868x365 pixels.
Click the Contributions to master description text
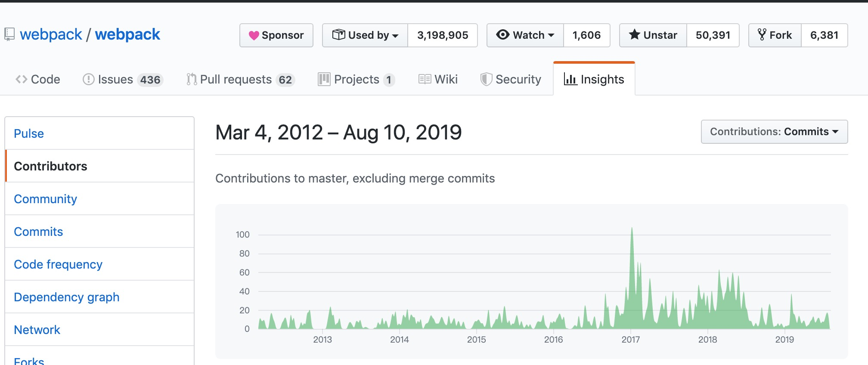point(355,178)
